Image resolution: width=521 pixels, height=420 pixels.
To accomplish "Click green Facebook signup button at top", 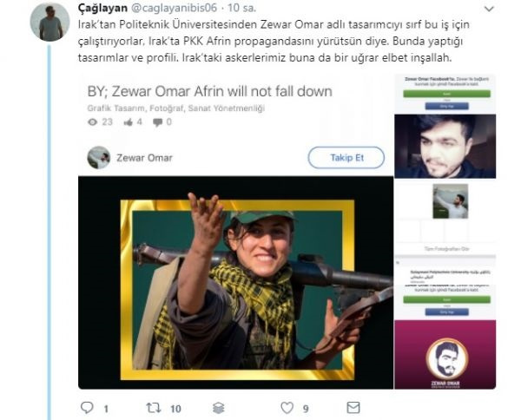I will tap(446, 94).
